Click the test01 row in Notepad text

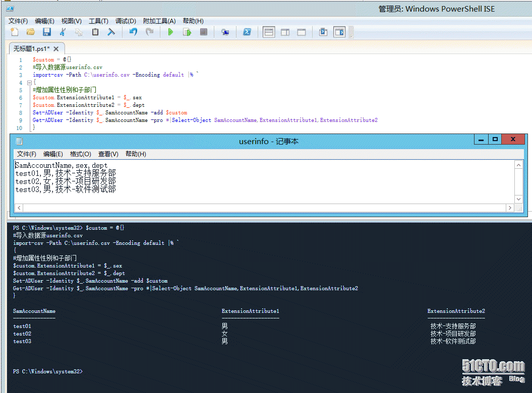tap(66, 173)
